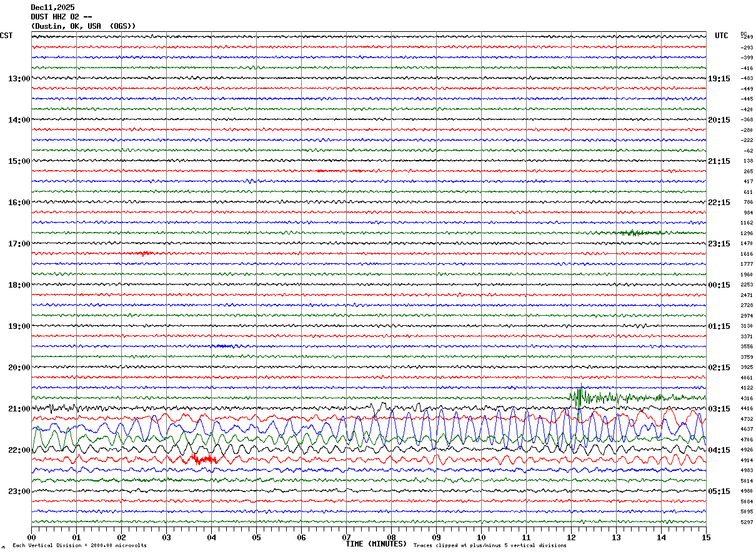Image resolution: width=756 pixels, height=554 pixels.
Task: Click the CST timezone label
Action: [x=6, y=36]
